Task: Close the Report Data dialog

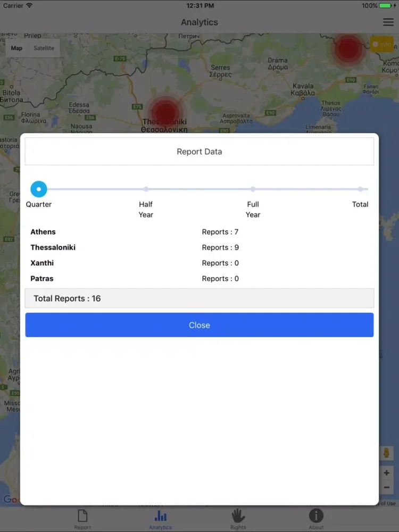Action: click(199, 325)
